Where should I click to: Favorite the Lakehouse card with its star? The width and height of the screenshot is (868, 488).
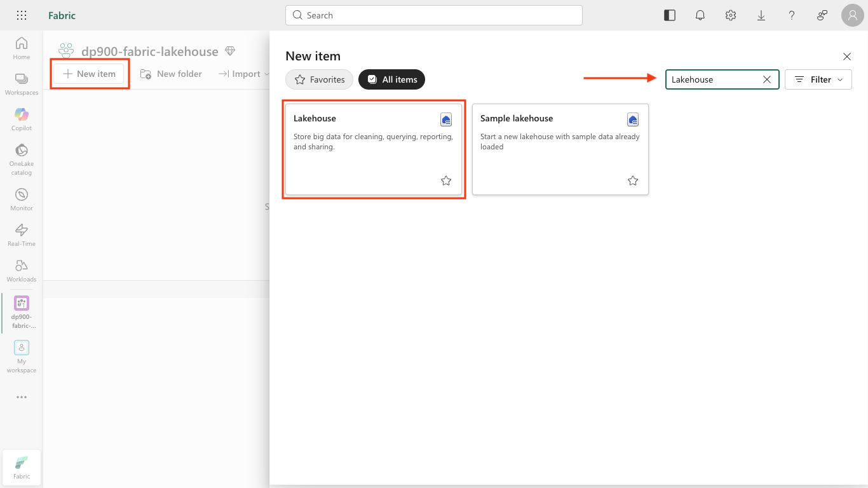click(x=446, y=180)
